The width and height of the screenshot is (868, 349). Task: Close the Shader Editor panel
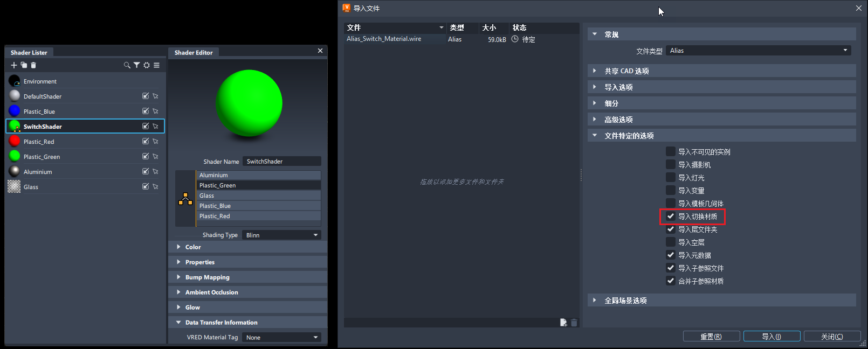[x=320, y=51]
